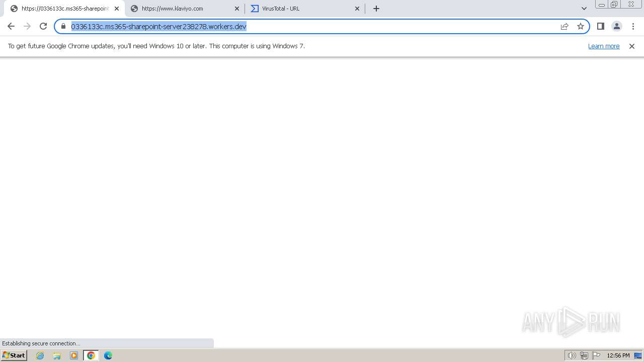Open Chrome's three-dot customize menu
The image size is (644, 362).
(633, 26)
